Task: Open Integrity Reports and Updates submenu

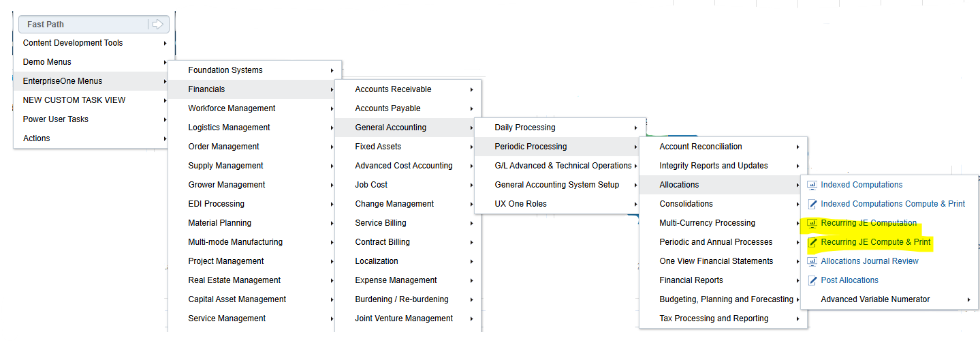Action: point(723,166)
